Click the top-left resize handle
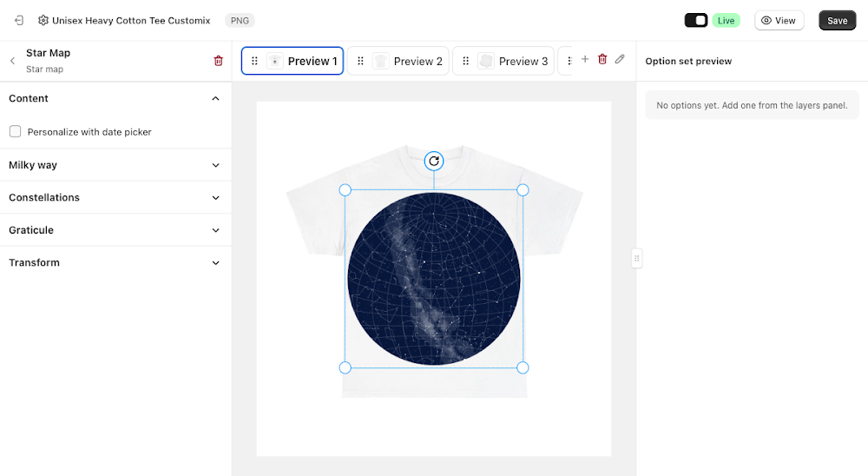Screen dimensions: 868x476 (345, 190)
